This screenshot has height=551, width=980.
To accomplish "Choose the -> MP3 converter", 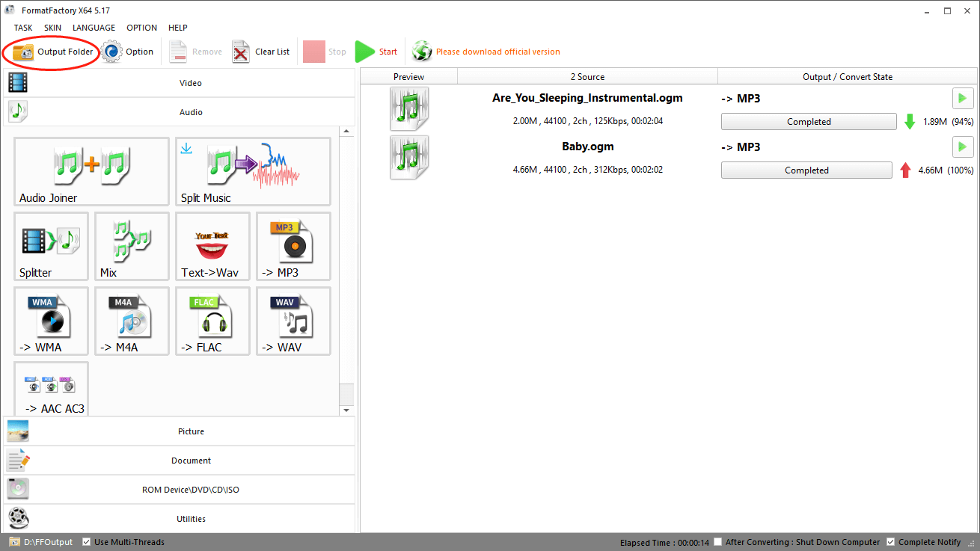I will click(293, 246).
